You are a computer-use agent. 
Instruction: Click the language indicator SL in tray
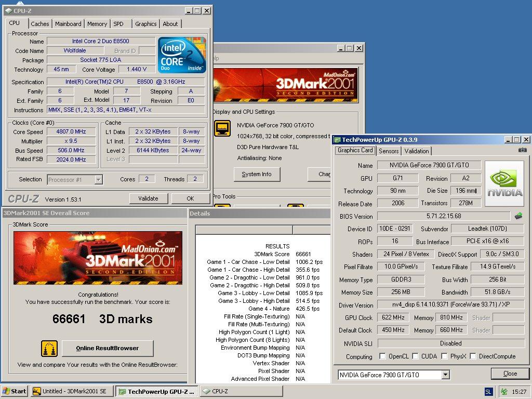[488, 392]
